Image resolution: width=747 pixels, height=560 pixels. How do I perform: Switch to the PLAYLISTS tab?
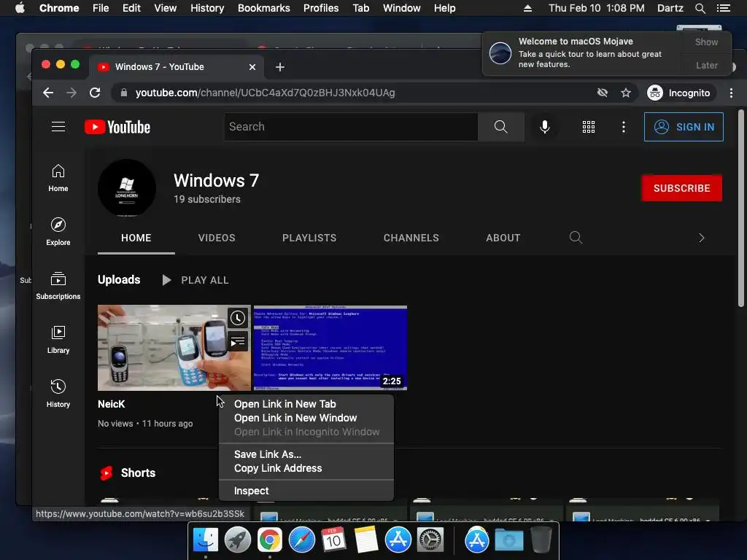(x=309, y=238)
